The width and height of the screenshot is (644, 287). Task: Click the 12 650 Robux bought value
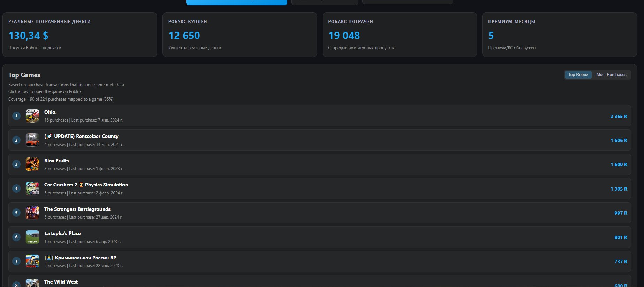pyautogui.click(x=184, y=36)
